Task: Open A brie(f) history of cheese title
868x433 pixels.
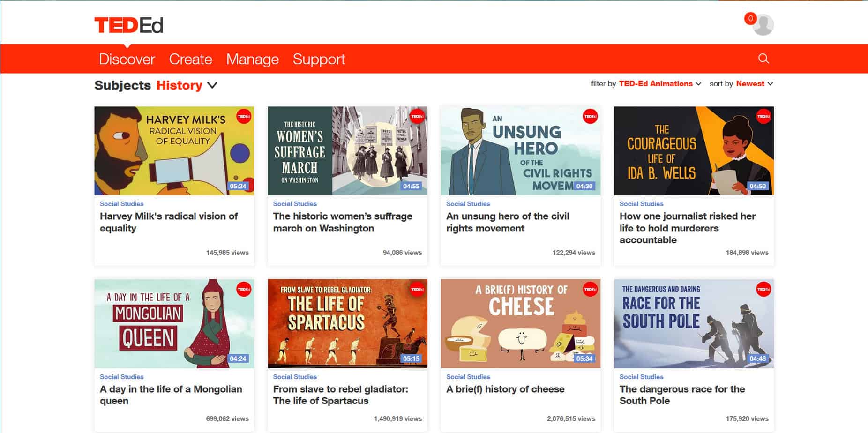Action: coord(505,389)
